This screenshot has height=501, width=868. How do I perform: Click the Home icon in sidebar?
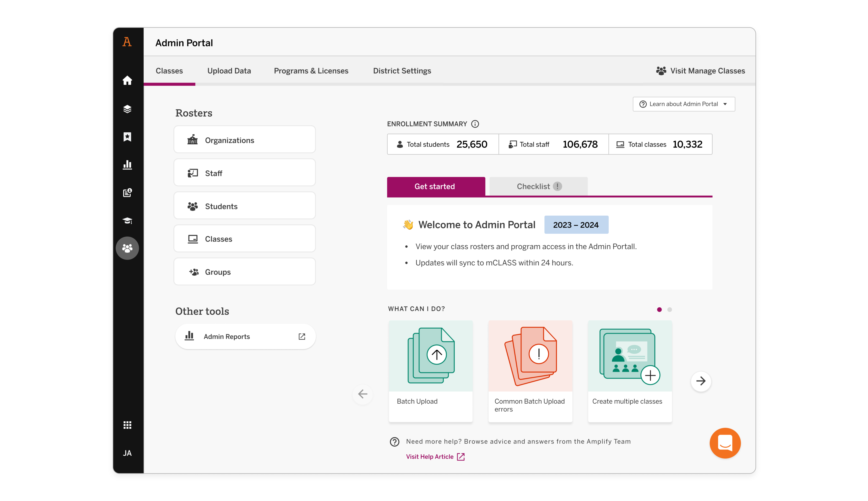pos(127,81)
